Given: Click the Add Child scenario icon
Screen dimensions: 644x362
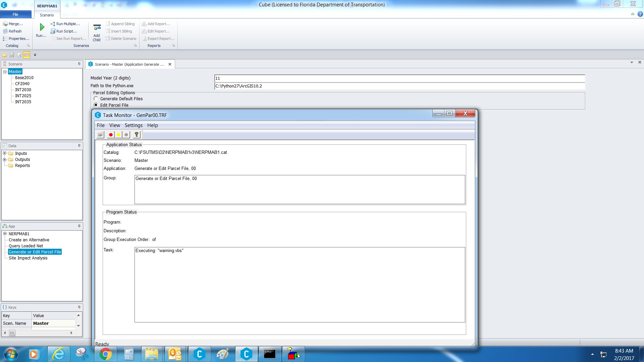Looking at the screenshot, I should coord(97,27).
